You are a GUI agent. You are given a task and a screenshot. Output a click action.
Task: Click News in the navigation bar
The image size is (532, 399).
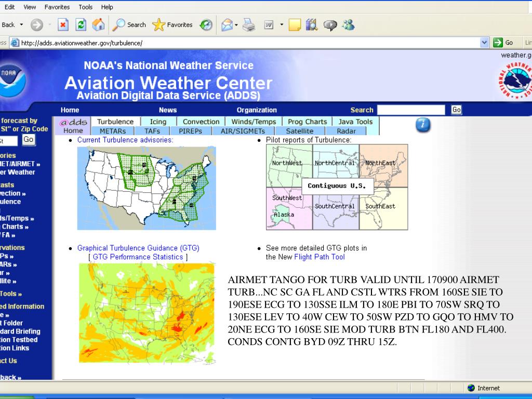click(168, 110)
